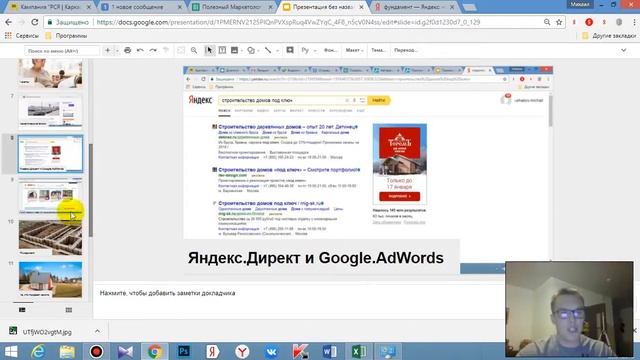
Task: Click the menu search field
Action: click(x=62, y=51)
